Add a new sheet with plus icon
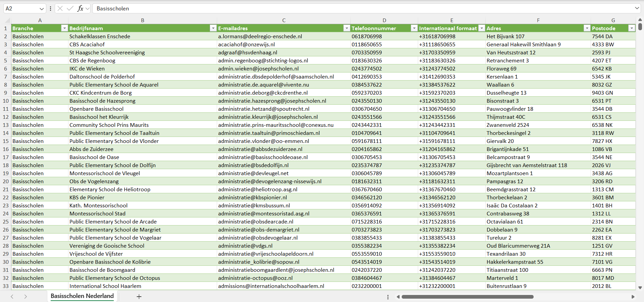The width and height of the screenshot is (644, 302). 139,297
